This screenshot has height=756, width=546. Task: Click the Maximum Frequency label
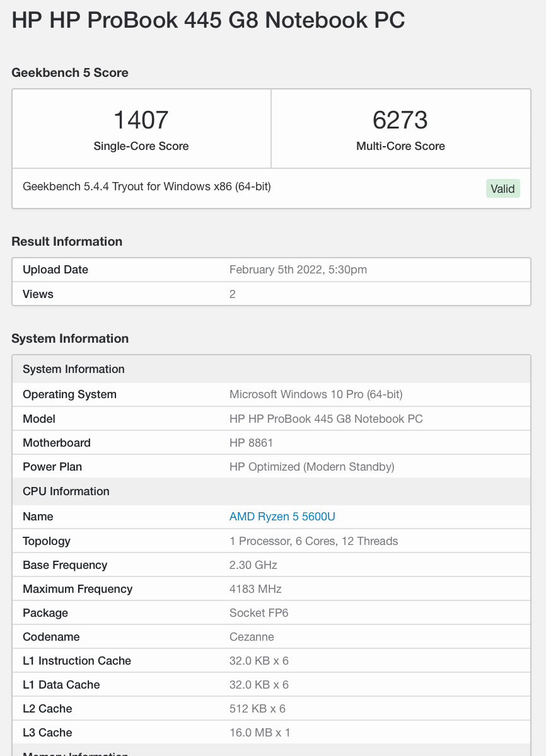point(78,589)
